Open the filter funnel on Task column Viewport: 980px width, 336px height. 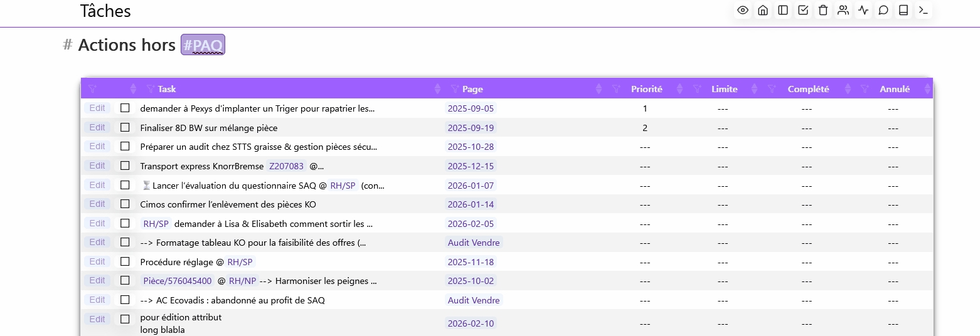click(x=150, y=89)
